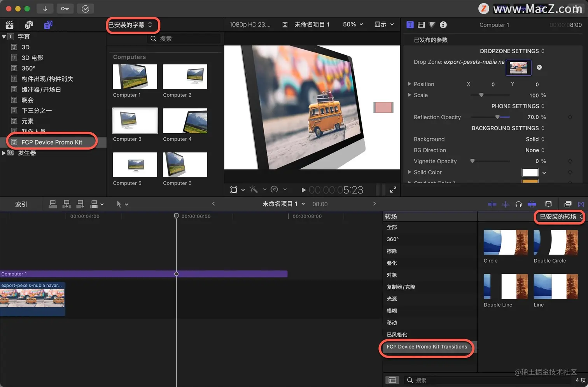Open the 索引 timeline index
588x387 pixels.
click(x=21, y=204)
